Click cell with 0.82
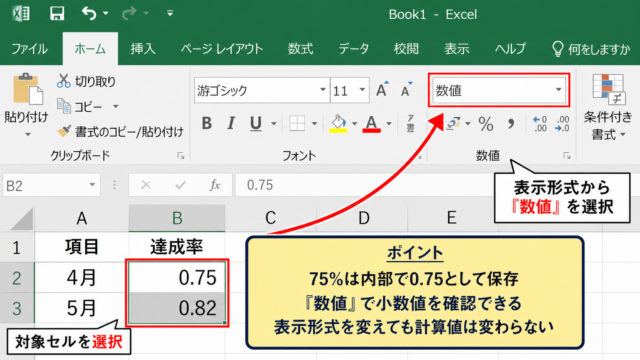 click(x=177, y=308)
